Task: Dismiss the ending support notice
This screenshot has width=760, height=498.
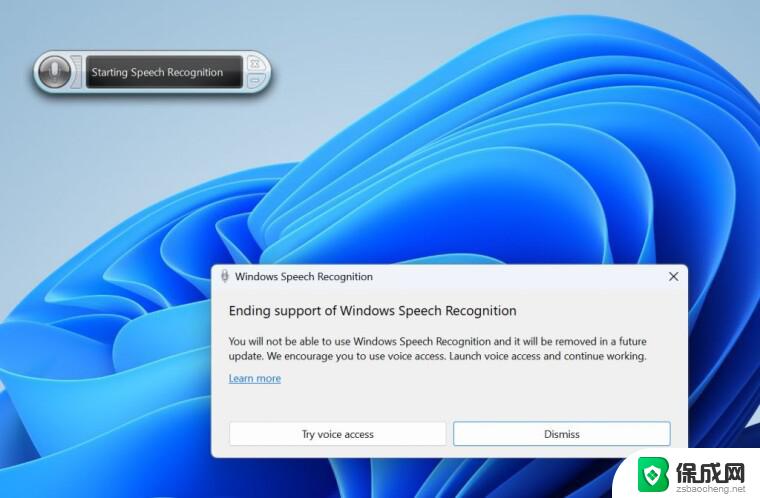Action: pos(562,434)
